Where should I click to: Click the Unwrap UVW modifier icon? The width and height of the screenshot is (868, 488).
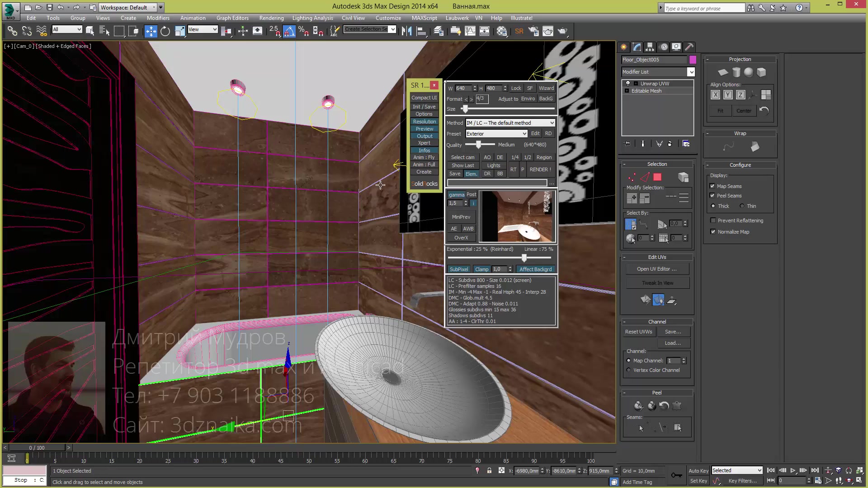[627, 84]
